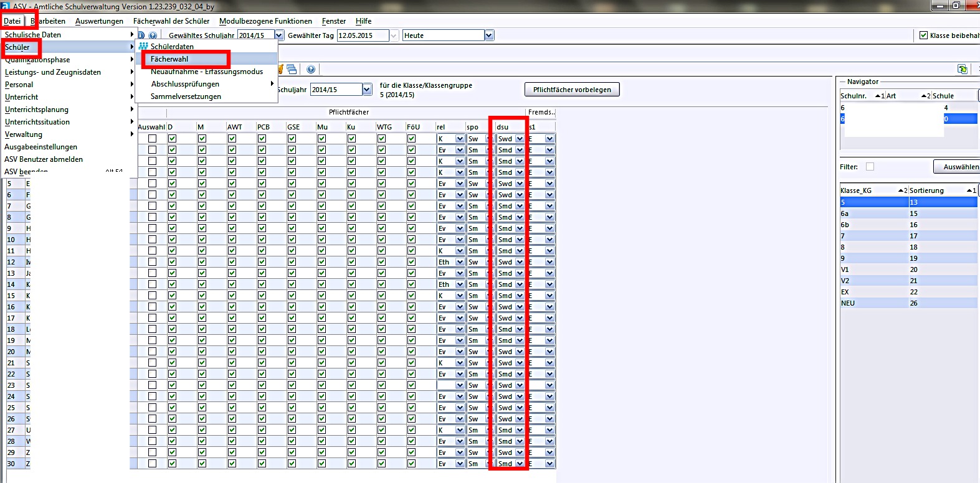This screenshot has height=483, width=980.
Task: Expand the Unterrichtsplanung menu entry
Action: pyautogui.click(x=68, y=110)
